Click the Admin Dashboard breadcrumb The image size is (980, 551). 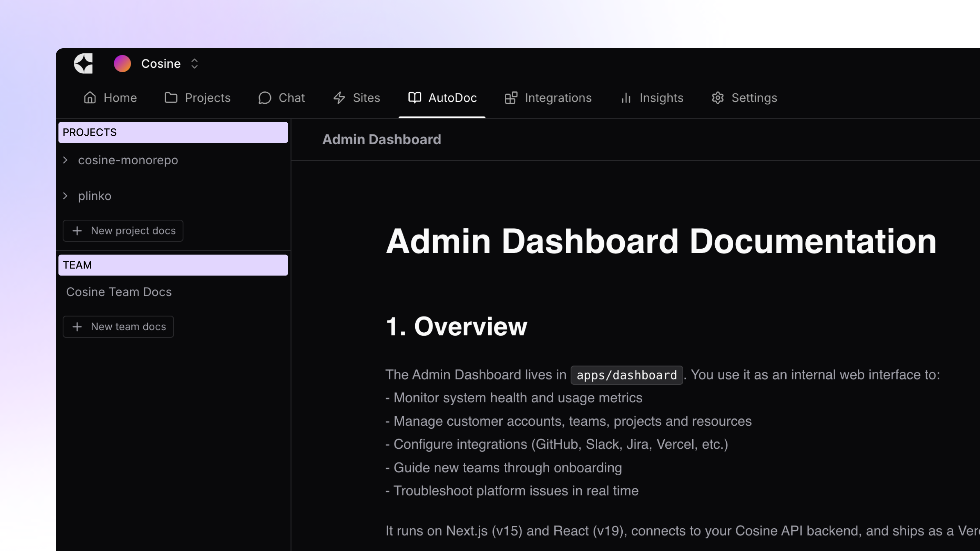click(x=381, y=139)
